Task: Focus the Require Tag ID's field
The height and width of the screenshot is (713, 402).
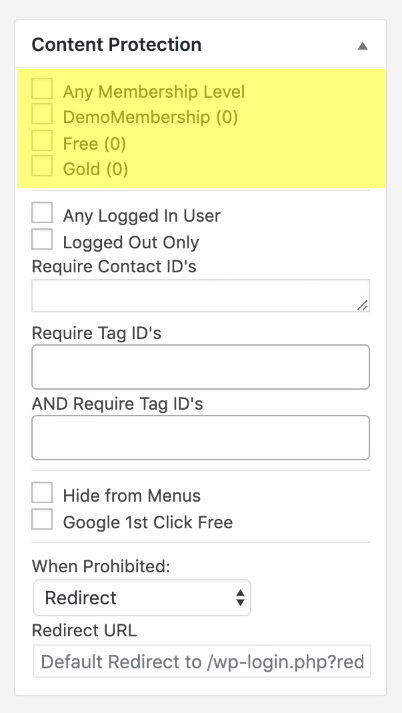Action: (x=201, y=367)
